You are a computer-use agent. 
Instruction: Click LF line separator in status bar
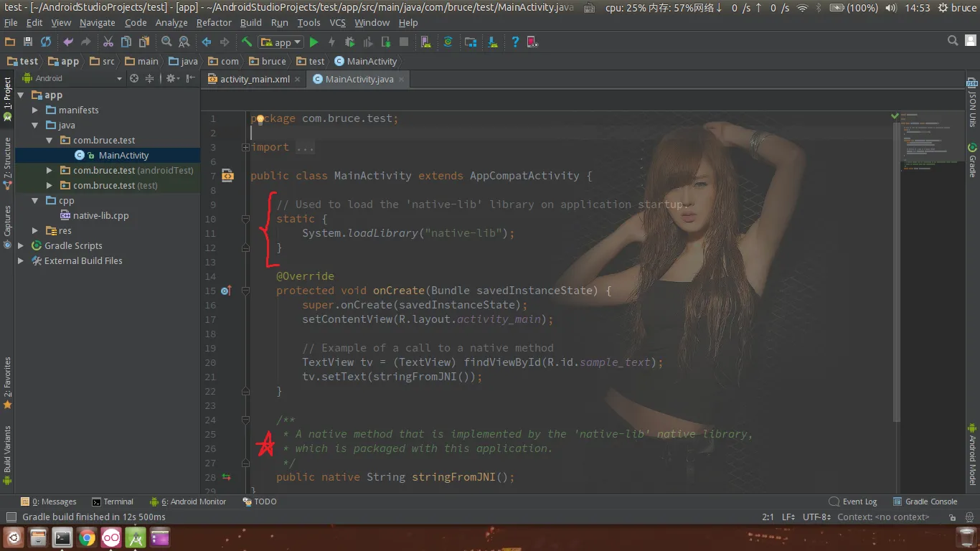tap(788, 517)
